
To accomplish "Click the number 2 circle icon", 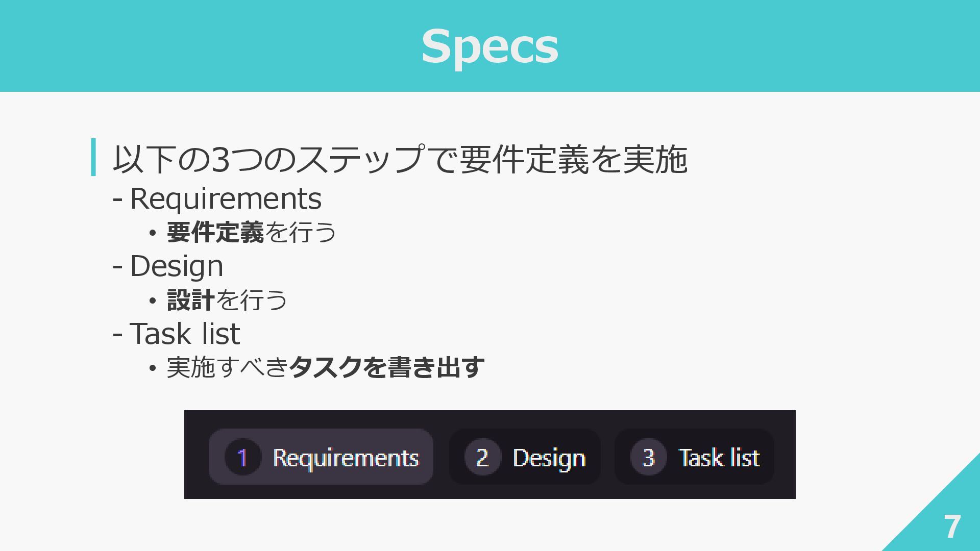I will [482, 457].
